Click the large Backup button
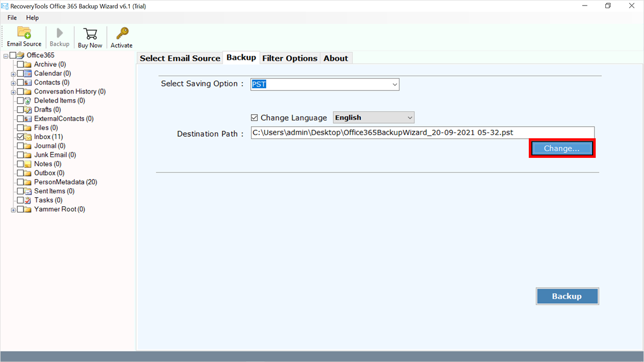Image resolution: width=644 pixels, height=362 pixels. click(x=567, y=296)
